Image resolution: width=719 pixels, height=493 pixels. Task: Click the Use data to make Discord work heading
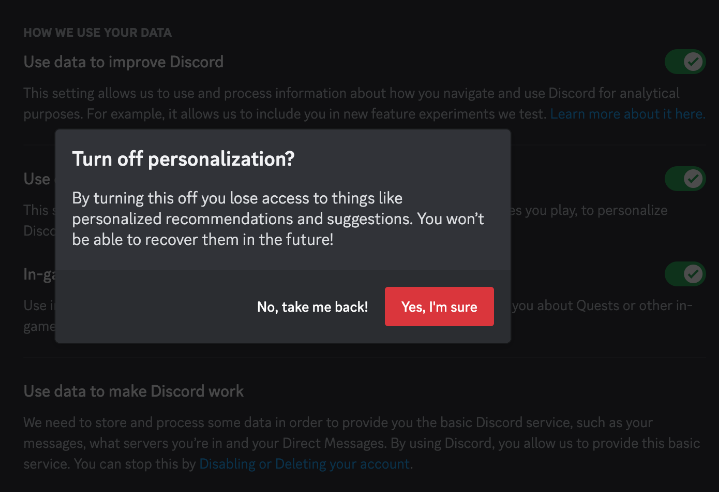point(133,391)
